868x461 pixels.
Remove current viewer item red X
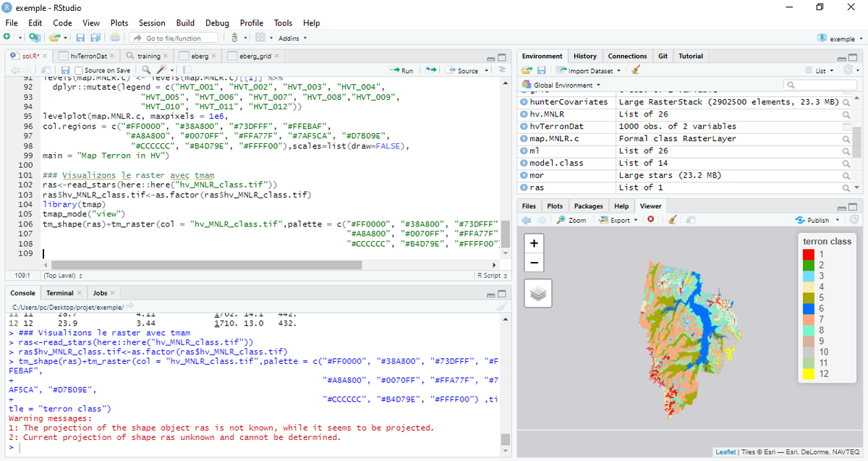(x=651, y=220)
